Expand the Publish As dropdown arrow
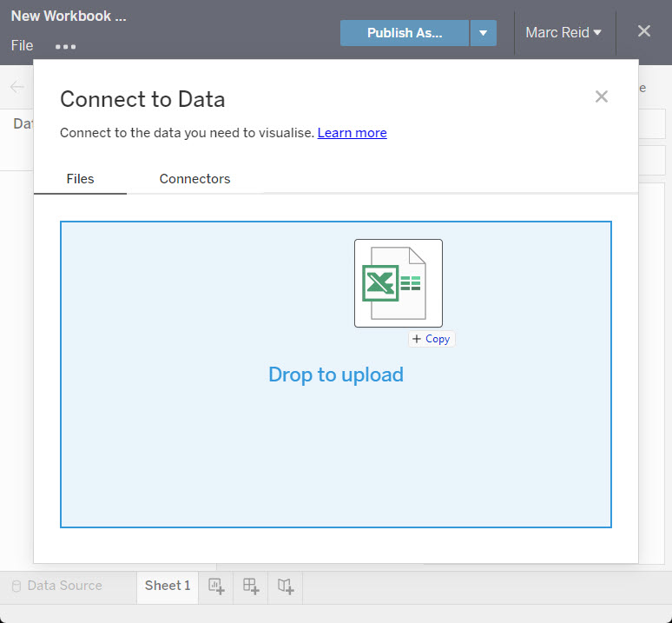The image size is (672, 623). pyautogui.click(x=483, y=33)
